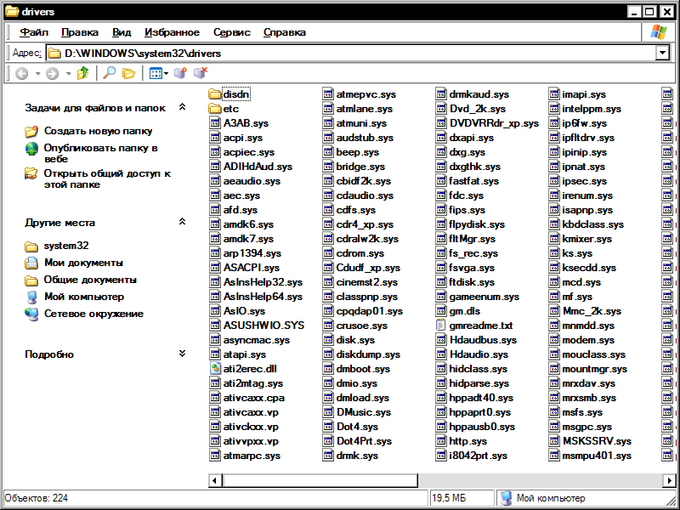Click the map network drive icon
680x510 pixels.
pyautogui.click(x=180, y=73)
